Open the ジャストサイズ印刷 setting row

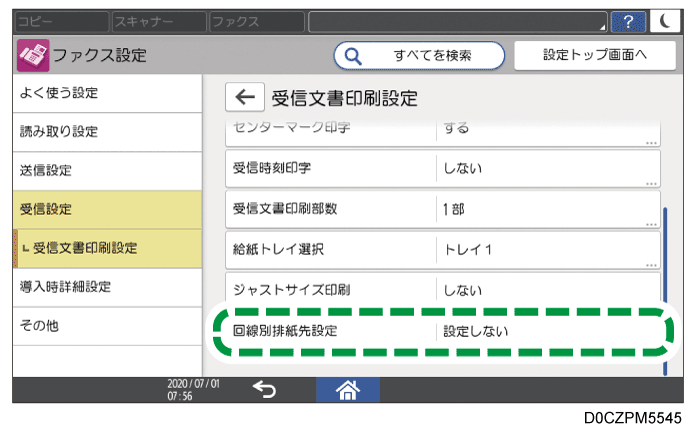click(x=443, y=289)
